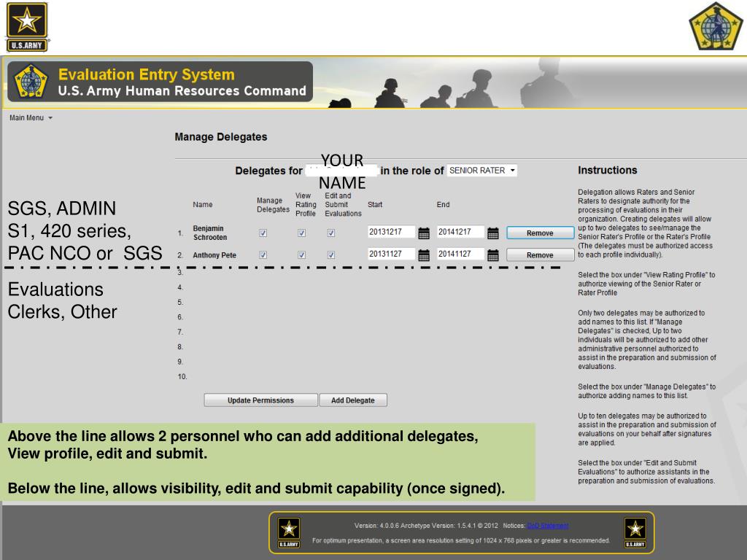747x560 pixels.
Task: Open the SENIOR RATER role dropdown
Action: click(482, 171)
